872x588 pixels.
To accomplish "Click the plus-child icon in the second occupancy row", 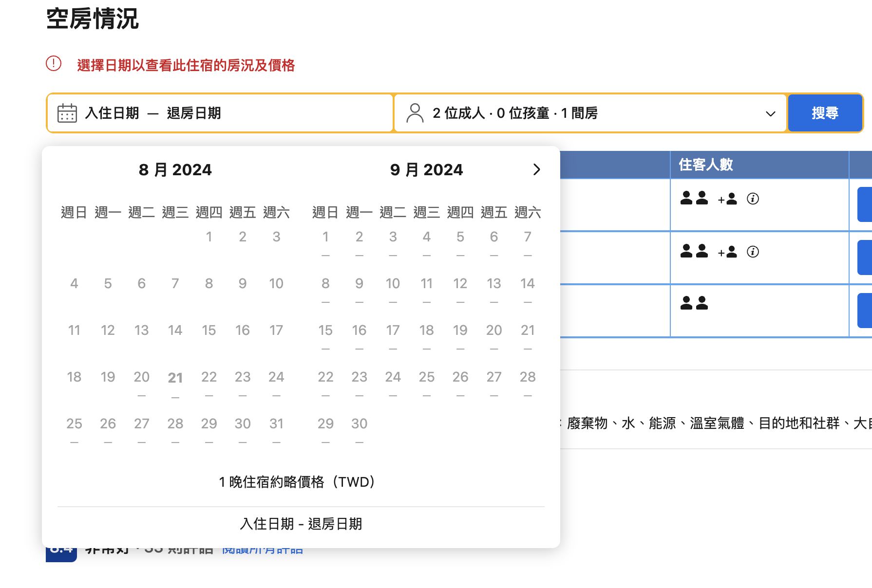I will (x=727, y=252).
